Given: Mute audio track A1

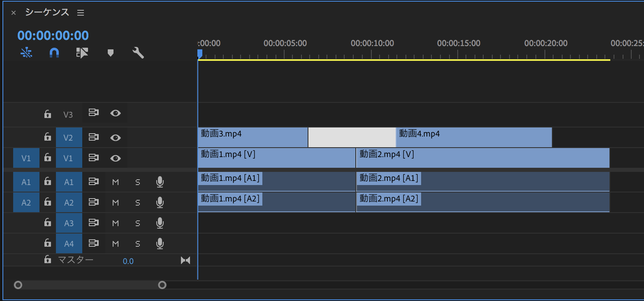Looking at the screenshot, I should tap(116, 182).
